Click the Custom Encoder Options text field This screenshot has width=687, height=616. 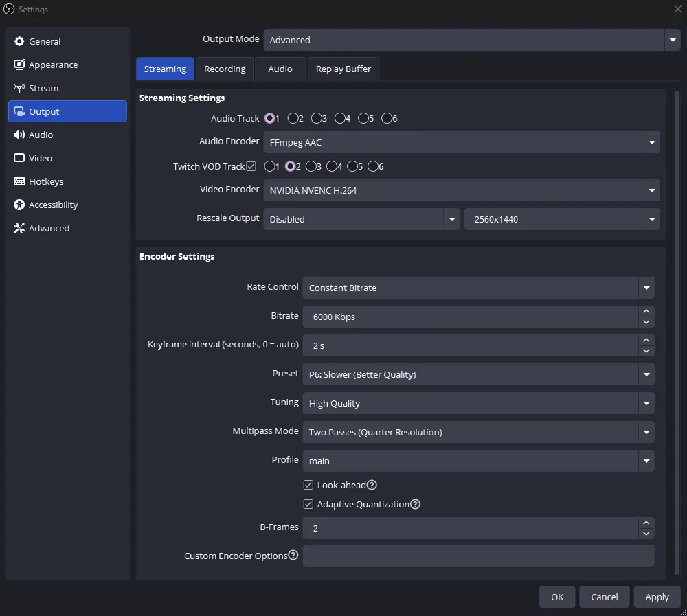(478, 556)
